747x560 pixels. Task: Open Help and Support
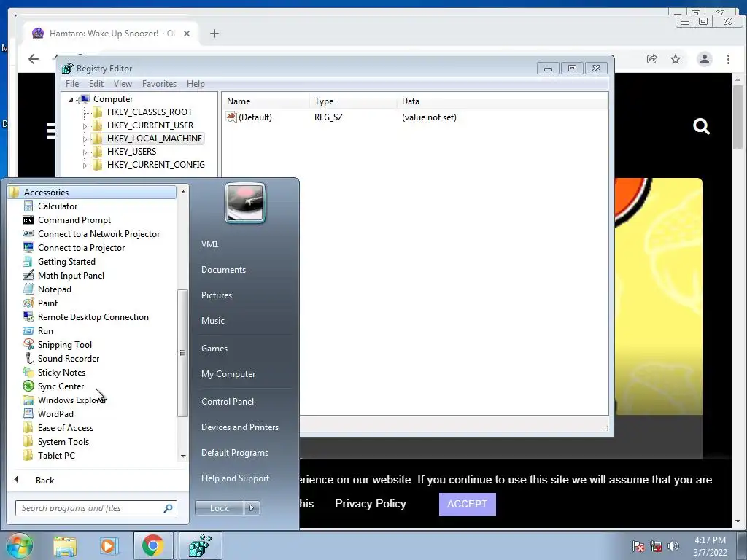pos(235,478)
